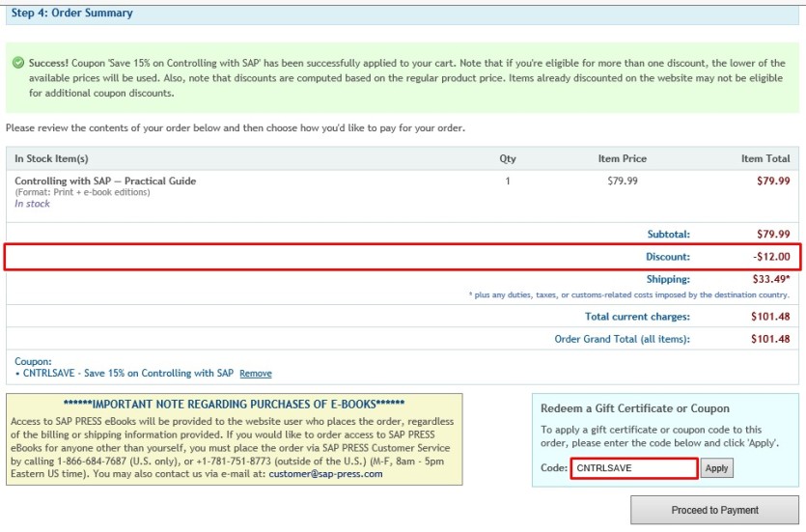Screen dimensions: 806x532
Task: Click the In stock status text
Action: tap(32, 204)
